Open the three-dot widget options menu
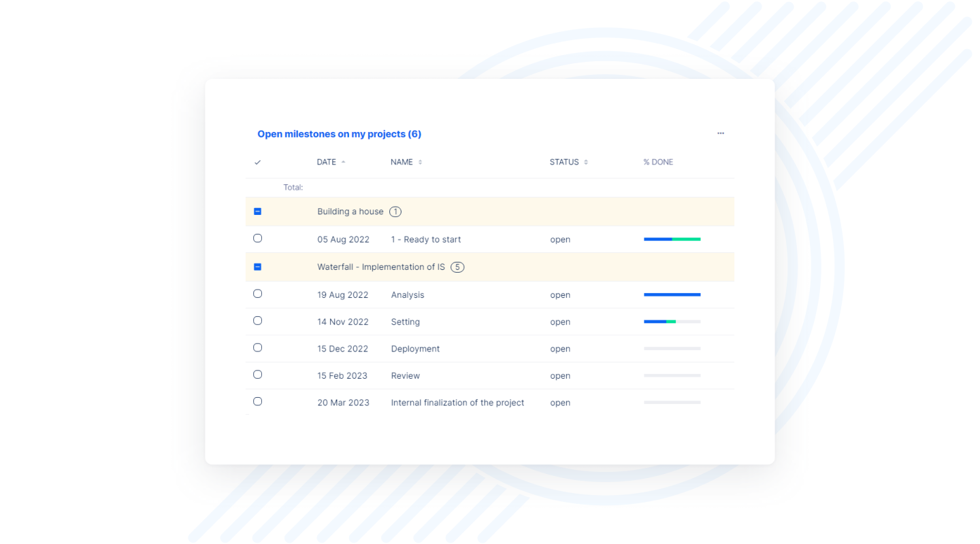980x544 pixels. point(720,133)
